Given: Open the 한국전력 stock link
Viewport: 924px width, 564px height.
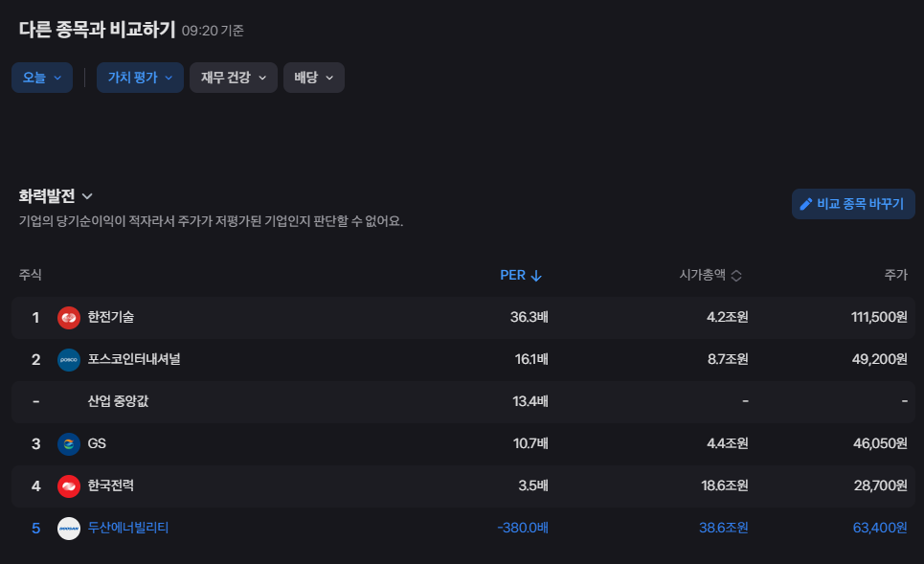Looking at the screenshot, I should tap(111, 485).
